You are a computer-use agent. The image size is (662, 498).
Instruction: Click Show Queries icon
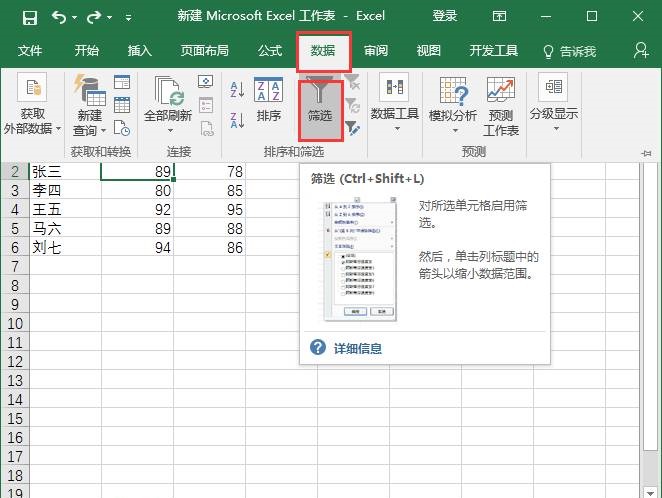[x=122, y=81]
